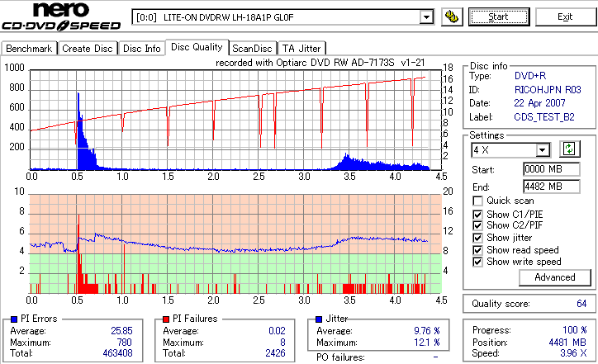Click the red PI Failures legend square
Screen dimensions: 598x364
point(166,319)
